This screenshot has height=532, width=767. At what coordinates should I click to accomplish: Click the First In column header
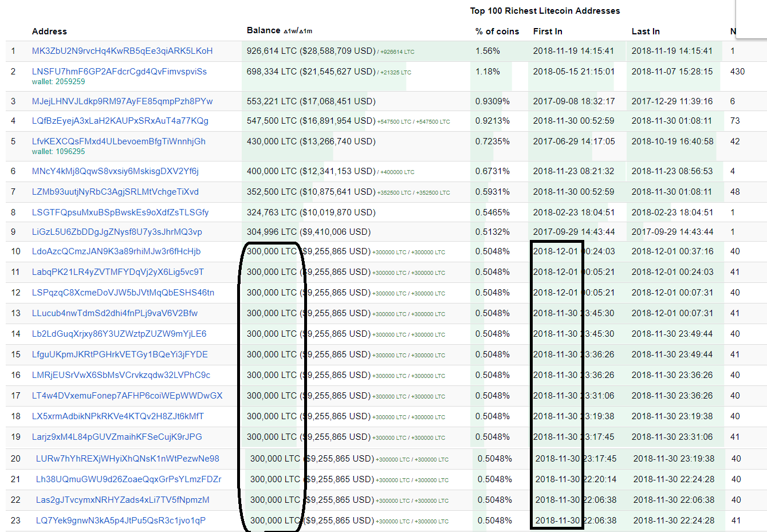[548, 31]
